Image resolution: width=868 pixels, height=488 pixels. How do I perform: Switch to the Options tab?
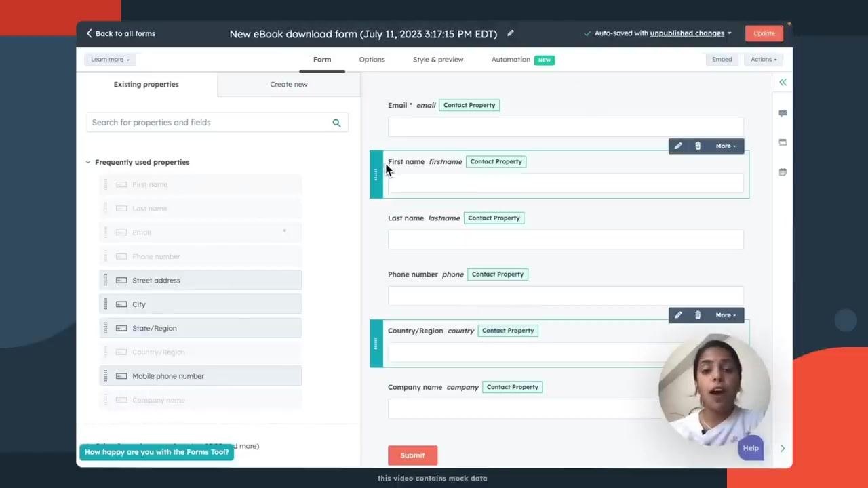point(372,60)
